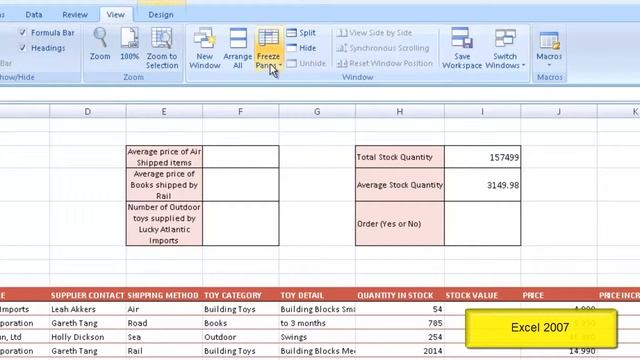Screen dimensions: 640x360
Task: Select the 'Air' shipping method cell
Action: click(x=164, y=309)
